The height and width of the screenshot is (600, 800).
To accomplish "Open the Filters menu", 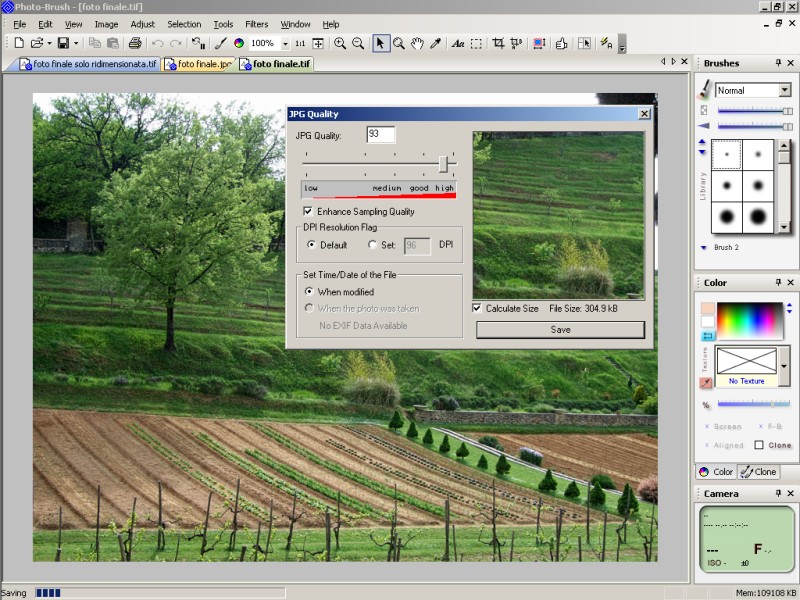I will pyautogui.click(x=256, y=24).
